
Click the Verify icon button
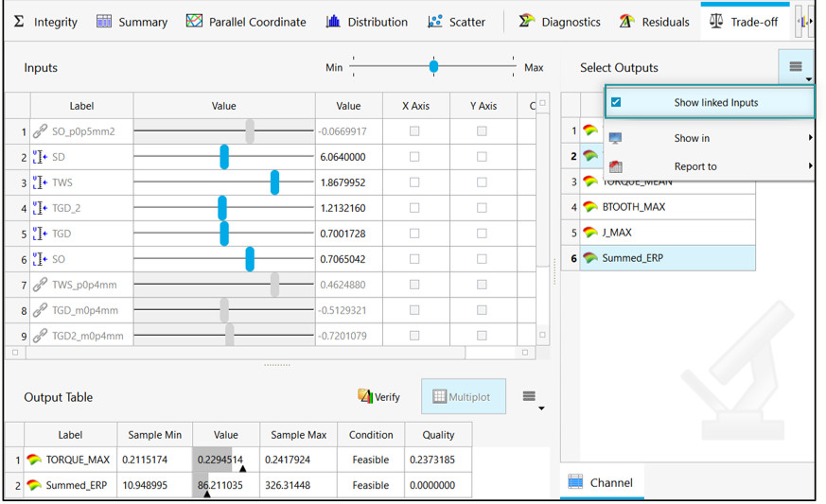click(365, 397)
